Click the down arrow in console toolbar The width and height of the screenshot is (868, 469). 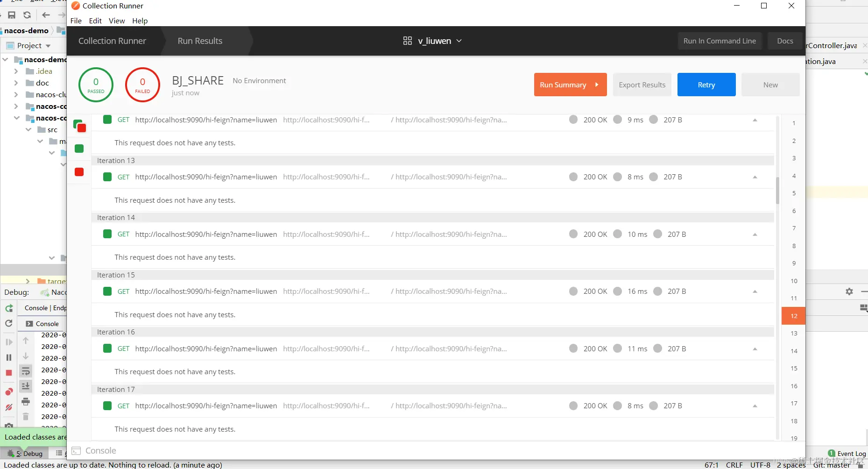coord(26,356)
